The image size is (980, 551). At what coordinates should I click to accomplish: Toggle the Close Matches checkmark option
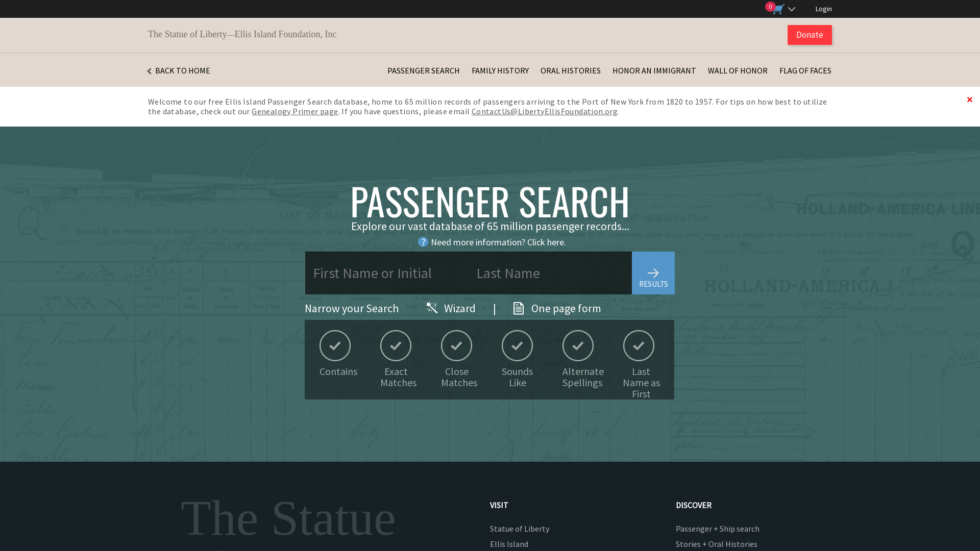point(457,345)
